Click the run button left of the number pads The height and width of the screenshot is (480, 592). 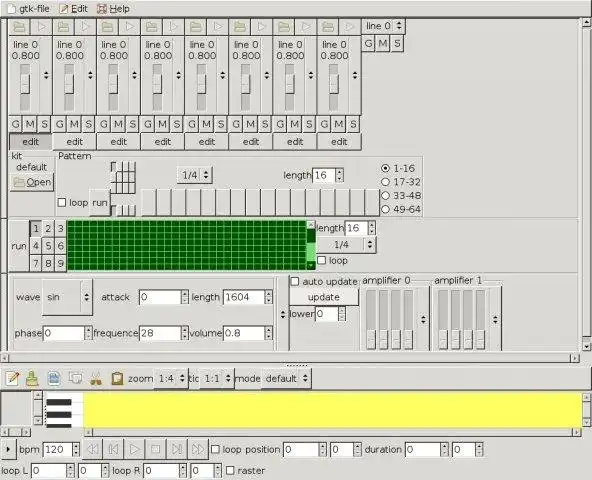19,246
